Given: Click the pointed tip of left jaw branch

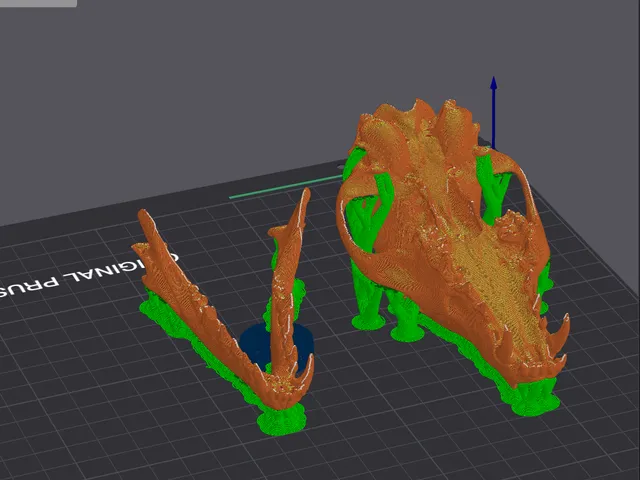Looking at the screenshot, I should pyautogui.click(x=143, y=216).
